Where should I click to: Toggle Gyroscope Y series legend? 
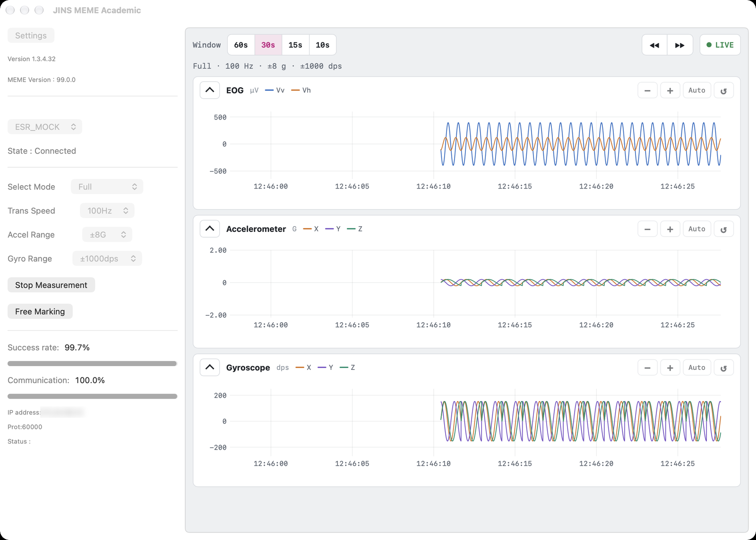pyautogui.click(x=326, y=367)
